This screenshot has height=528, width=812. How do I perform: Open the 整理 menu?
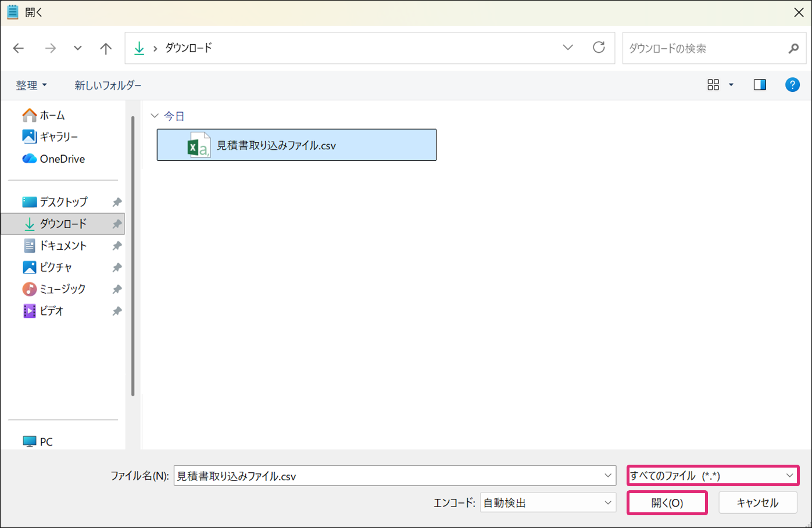pyautogui.click(x=31, y=85)
